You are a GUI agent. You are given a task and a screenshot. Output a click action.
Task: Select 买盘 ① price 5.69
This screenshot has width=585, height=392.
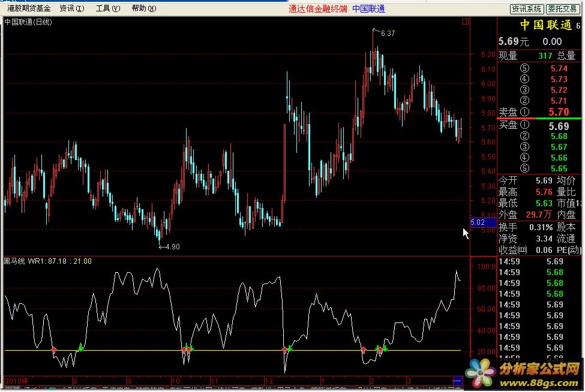click(x=559, y=126)
